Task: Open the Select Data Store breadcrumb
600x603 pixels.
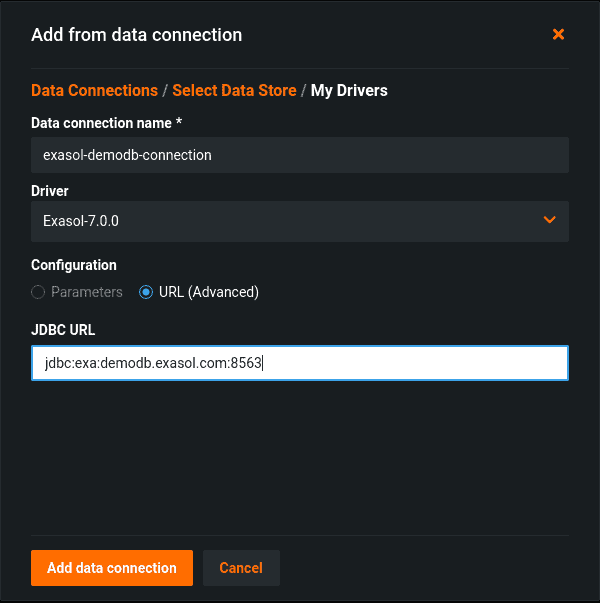Action: point(234,90)
